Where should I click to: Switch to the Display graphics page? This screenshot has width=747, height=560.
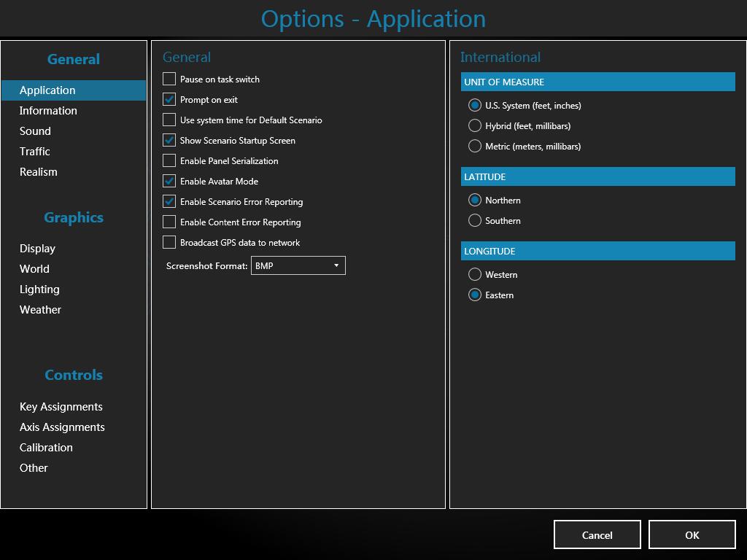click(x=37, y=249)
